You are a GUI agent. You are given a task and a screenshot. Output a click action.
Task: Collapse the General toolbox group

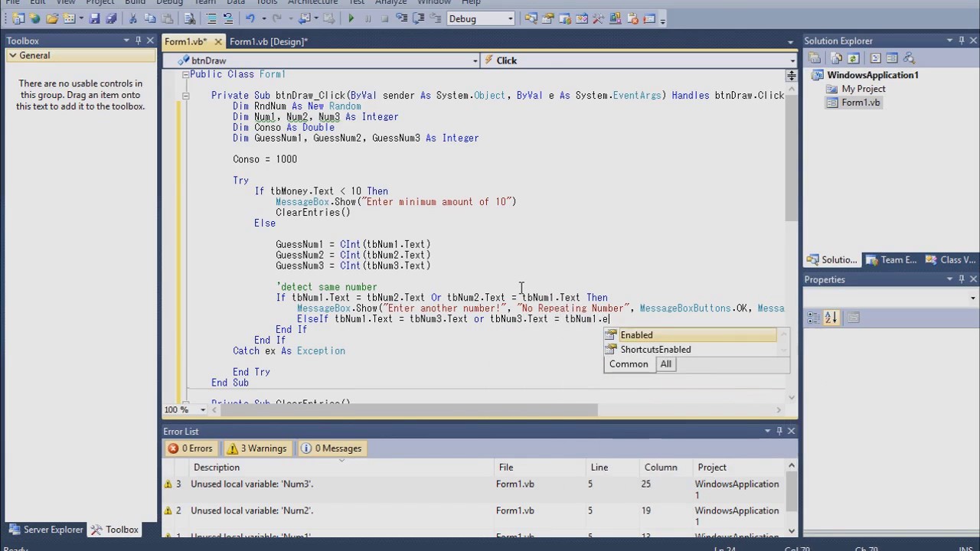(13, 55)
